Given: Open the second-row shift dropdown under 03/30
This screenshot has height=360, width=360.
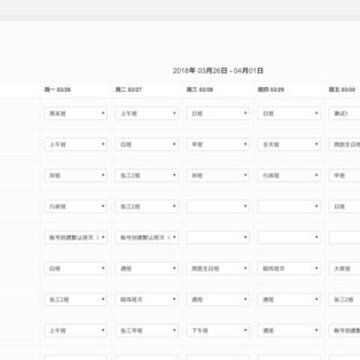Looking at the screenshot, I should (x=344, y=144).
